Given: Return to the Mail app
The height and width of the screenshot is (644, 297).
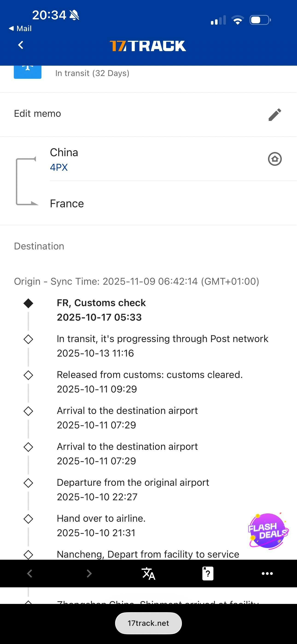Looking at the screenshot, I should click(20, 29).
